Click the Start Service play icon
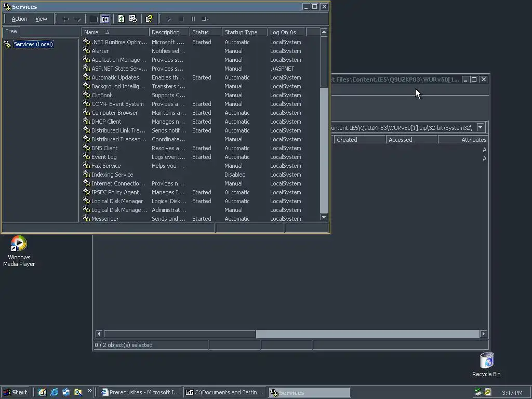532x399 pixels. pos(169,19)
